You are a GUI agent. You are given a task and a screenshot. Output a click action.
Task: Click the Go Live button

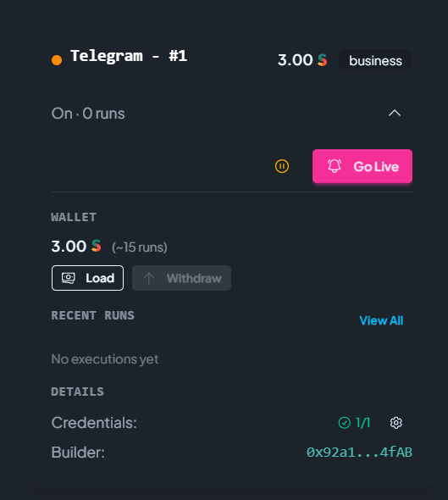(x=362, y=166)
